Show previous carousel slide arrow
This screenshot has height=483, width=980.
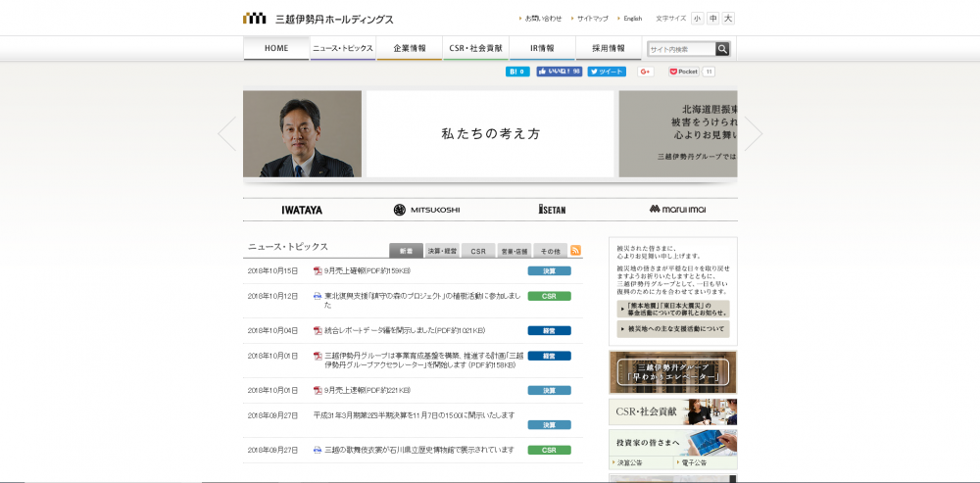coord(227,133)
